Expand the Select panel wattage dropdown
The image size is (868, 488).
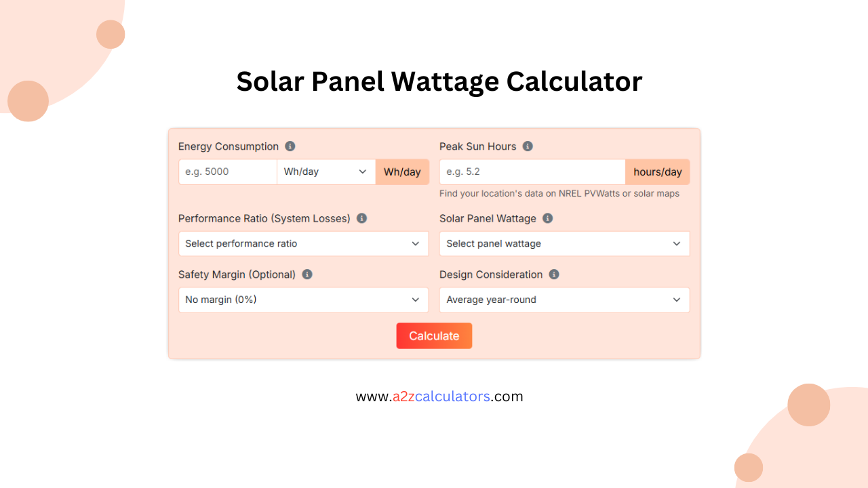click(x=564, y=243)
